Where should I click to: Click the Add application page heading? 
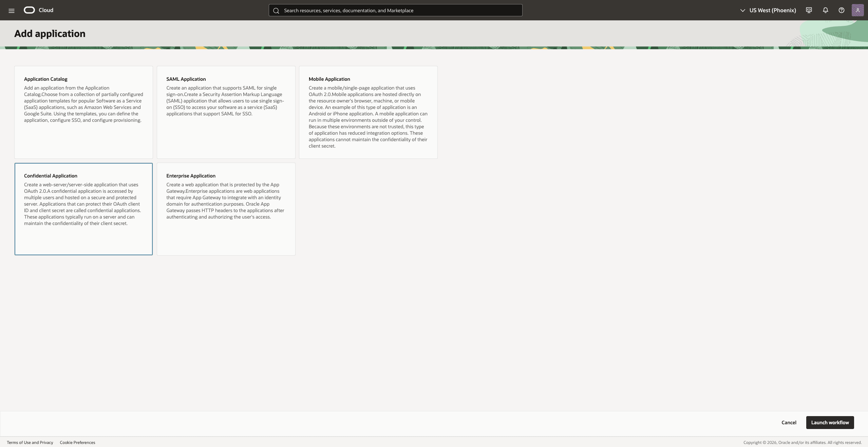tap(50, 34)
